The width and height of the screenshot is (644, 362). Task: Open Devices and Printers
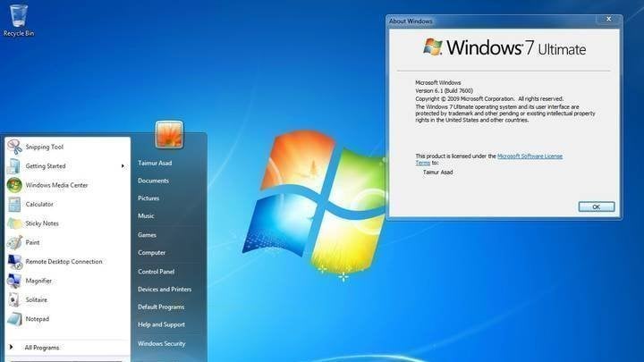[x=164, y=290]
